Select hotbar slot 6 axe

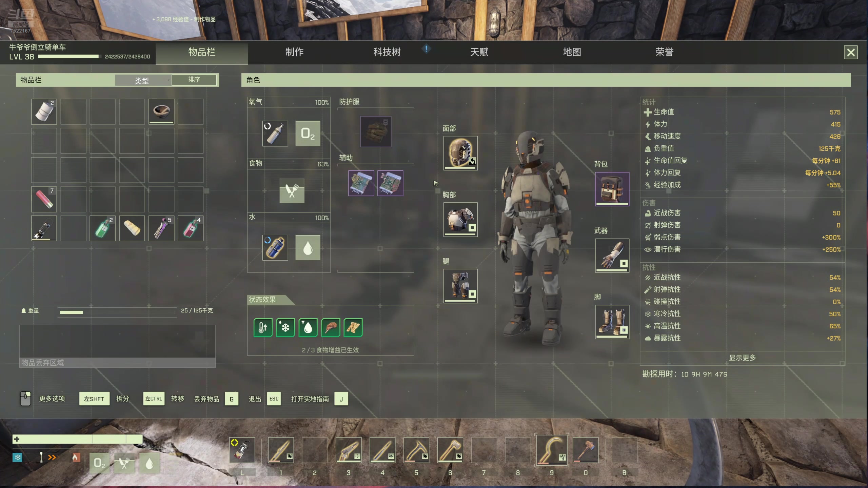pyautogui.click(x=450, y=450)
